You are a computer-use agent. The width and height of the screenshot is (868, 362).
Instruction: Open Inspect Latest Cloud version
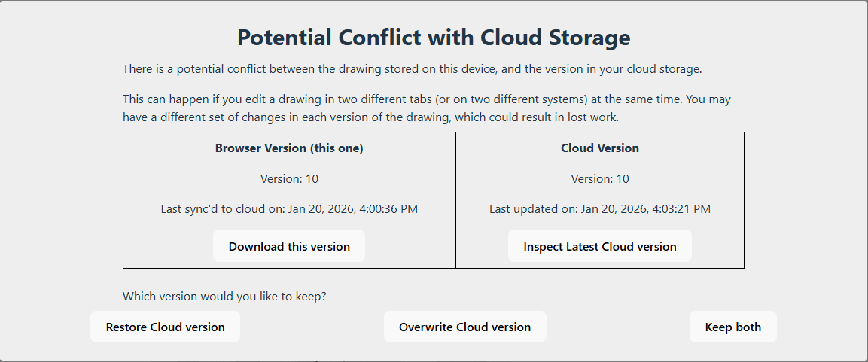tap(599, 246)
